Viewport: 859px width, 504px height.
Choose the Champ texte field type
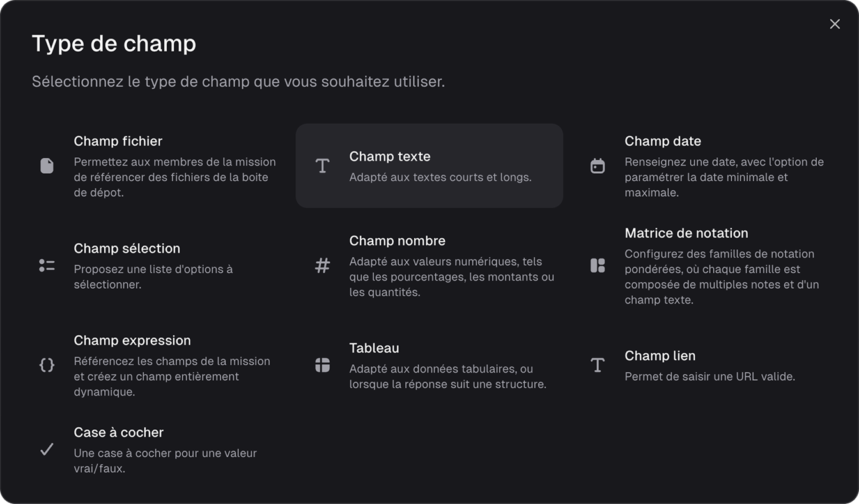click(x=429, y=165)
